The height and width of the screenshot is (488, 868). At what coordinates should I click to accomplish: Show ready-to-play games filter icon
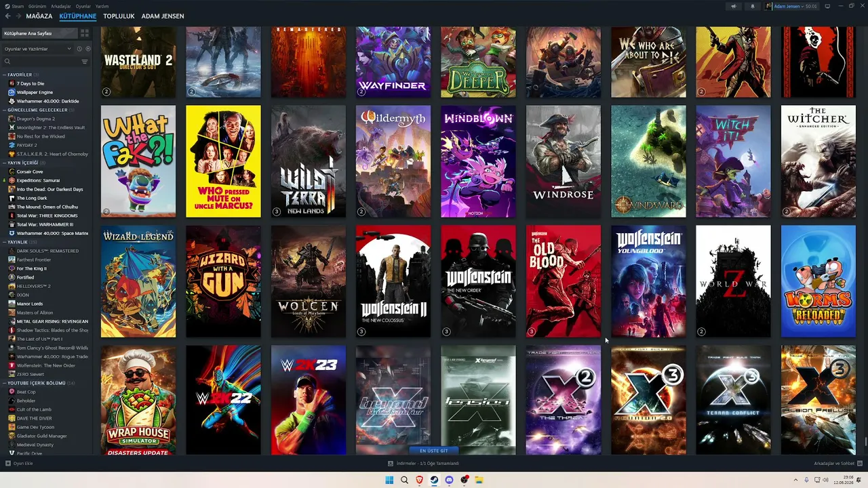pyautogui.click(x=87, y=49)
